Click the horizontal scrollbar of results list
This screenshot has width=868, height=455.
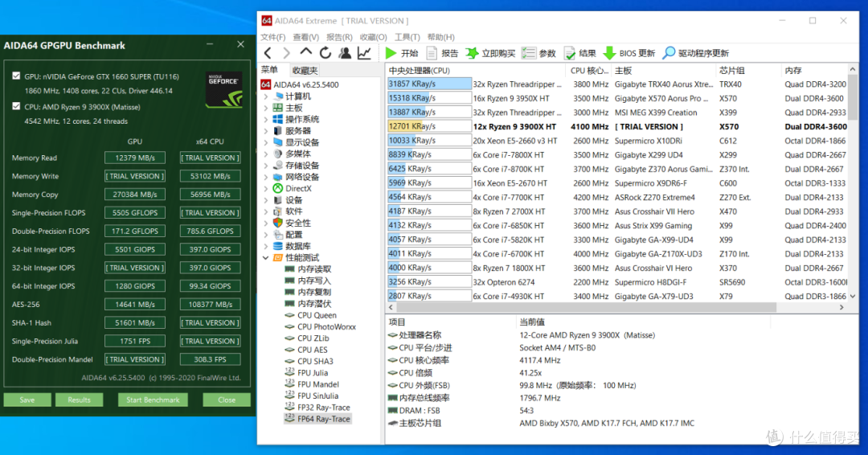pyautogui.click(x=587, y=307)
